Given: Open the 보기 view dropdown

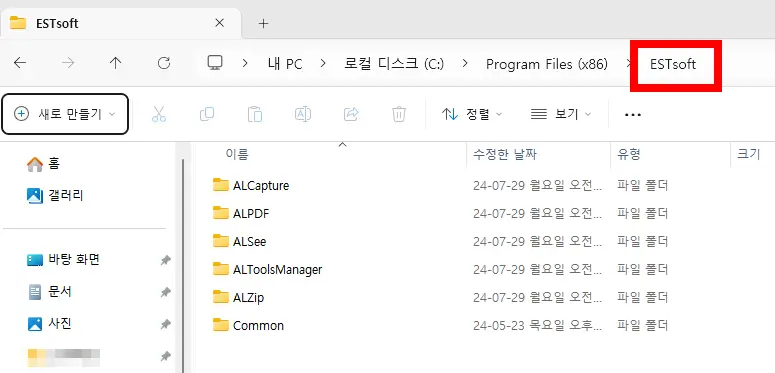Looking at the screenshot, I should coord(561,115).
